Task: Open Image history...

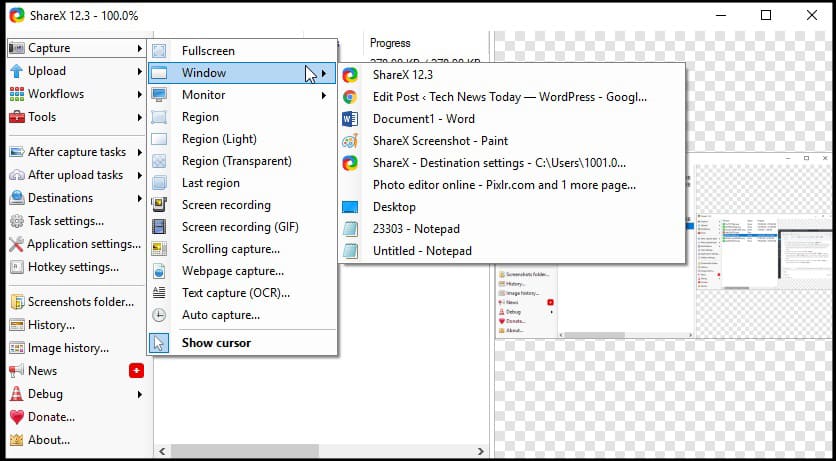Action: 76,348
